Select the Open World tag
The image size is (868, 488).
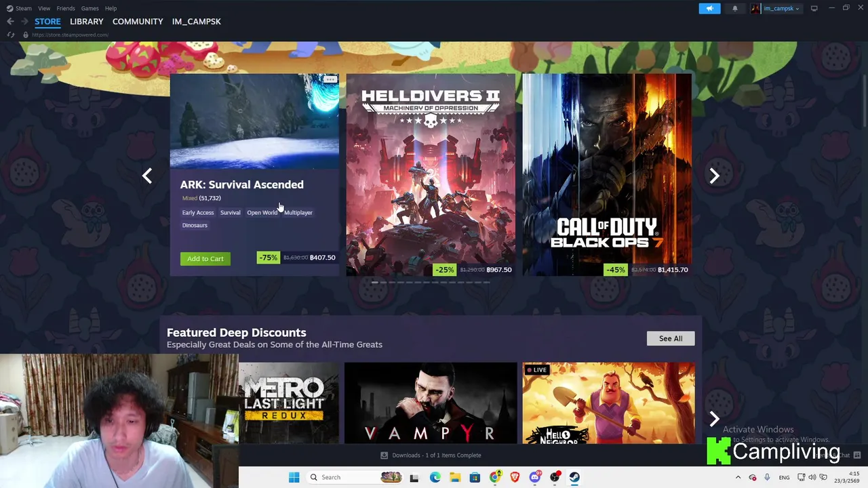click(262, 213)
